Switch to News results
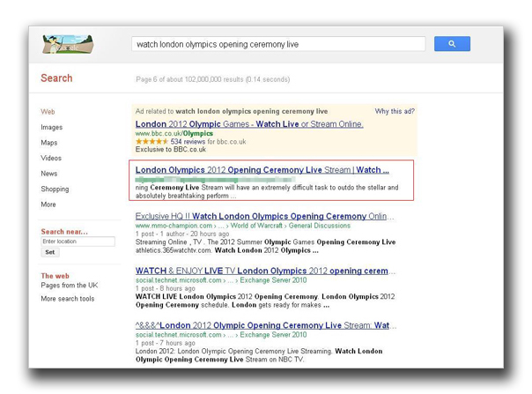 point(48,174)
